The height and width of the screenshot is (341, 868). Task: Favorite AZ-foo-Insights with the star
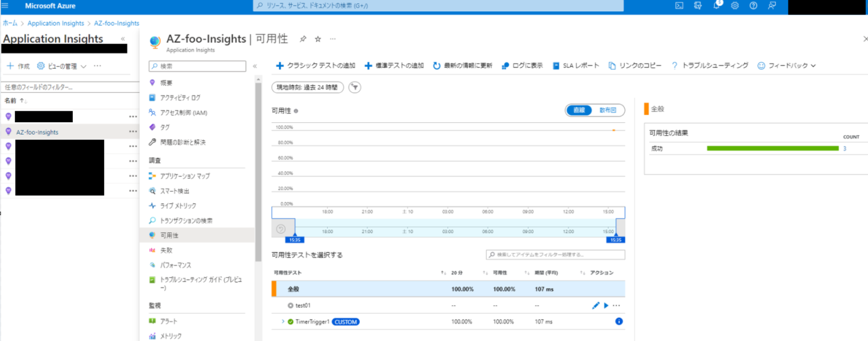pyautogui.click(x=317, y=39)
